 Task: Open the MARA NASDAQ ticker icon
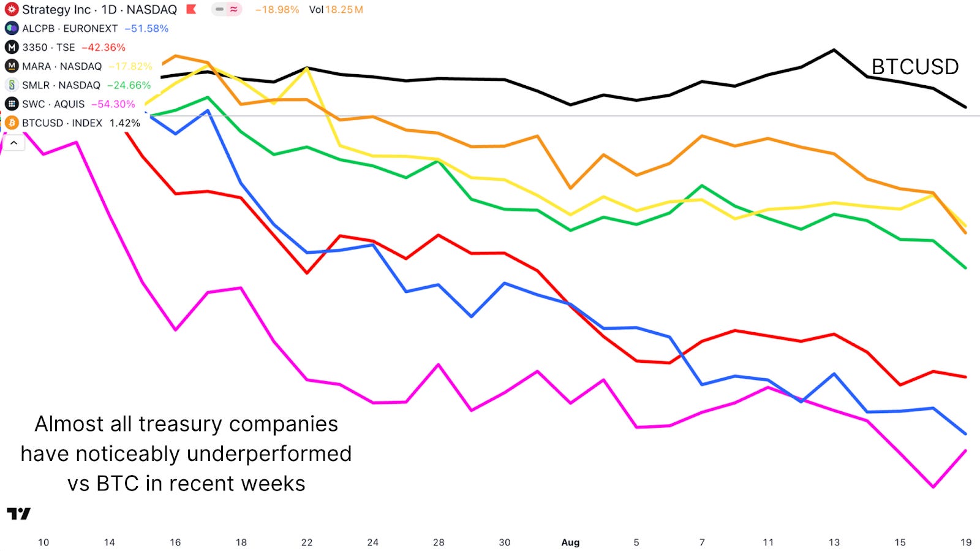click(x=10, y=66)
